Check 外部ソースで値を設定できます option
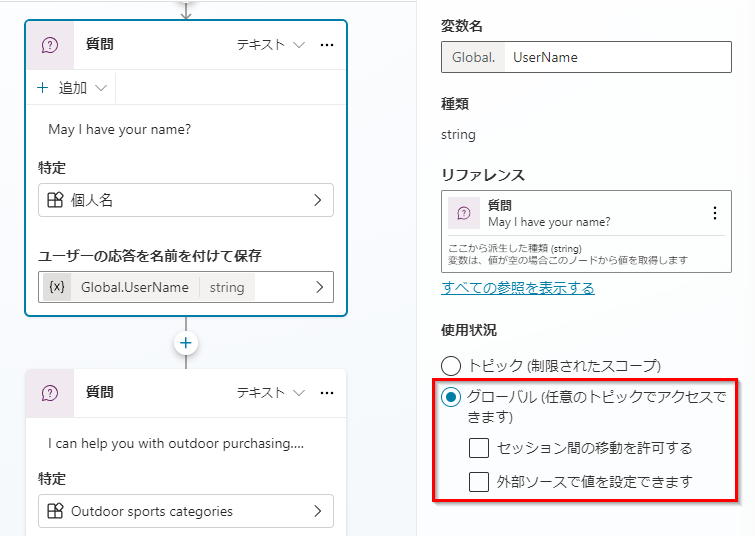The height and width of the screenshot is (536, 755). click(x=479, y=482)
